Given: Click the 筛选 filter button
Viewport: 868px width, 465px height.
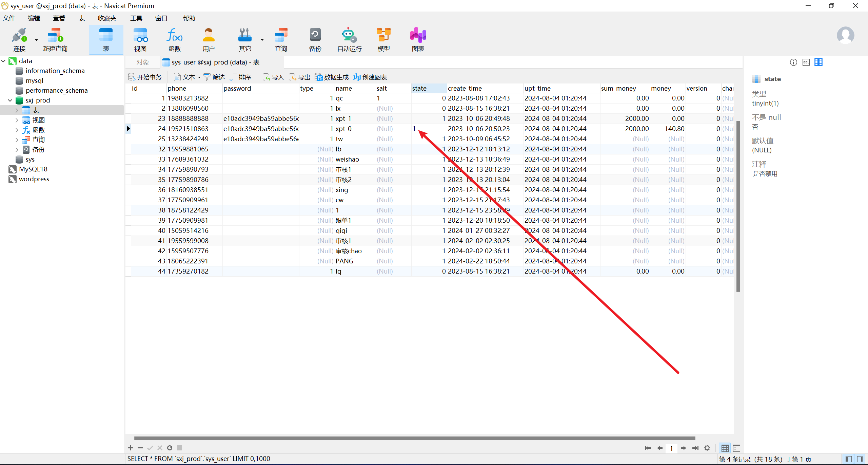Looking at the screenshot, I should [x=214, y=77].
